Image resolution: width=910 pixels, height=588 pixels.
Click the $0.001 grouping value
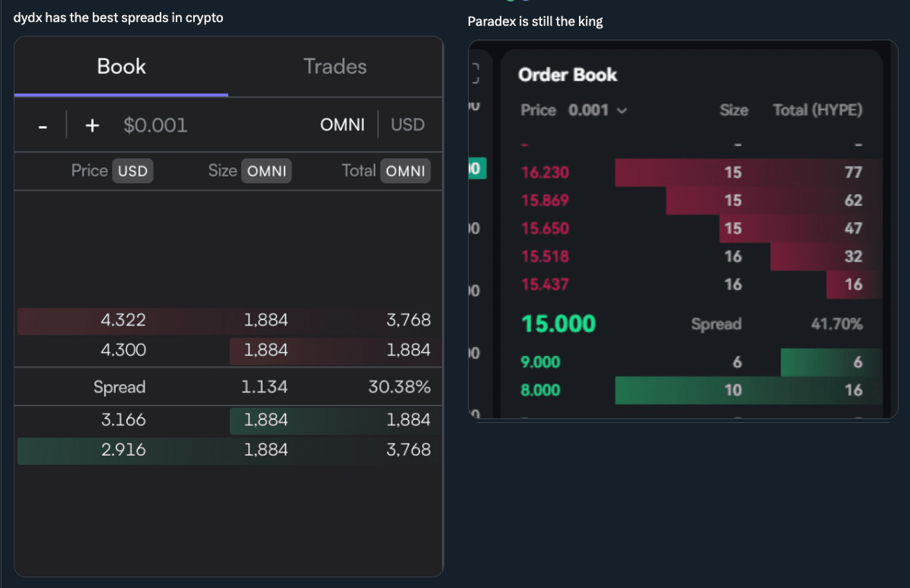coord(156,125)
